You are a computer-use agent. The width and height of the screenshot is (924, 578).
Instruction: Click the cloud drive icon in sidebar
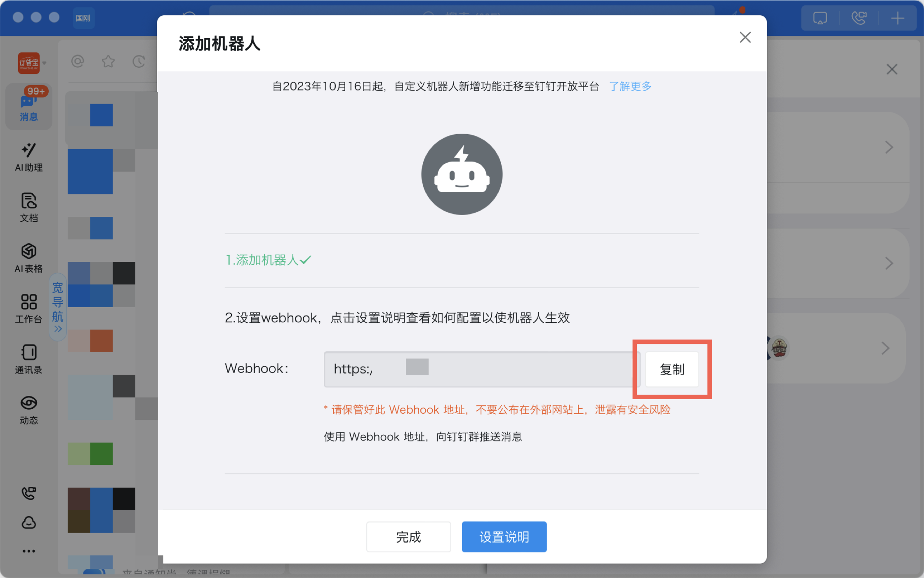[28, 523]
